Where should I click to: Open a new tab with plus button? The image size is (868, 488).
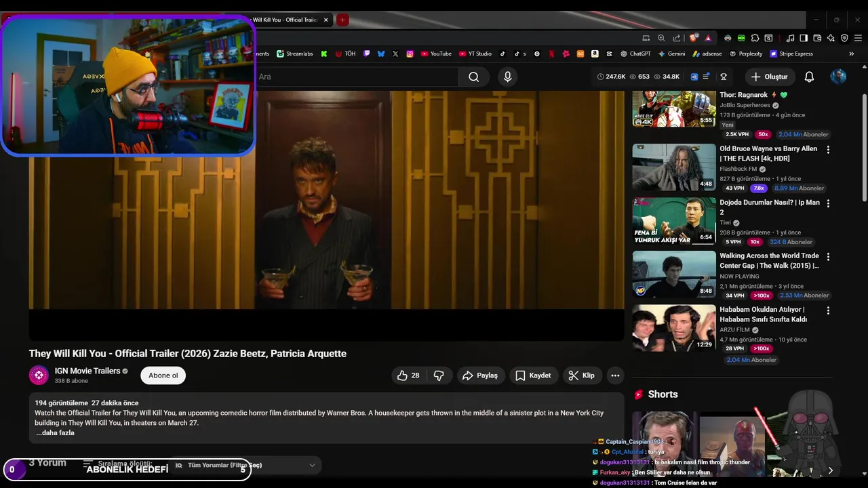coord(343,20)
